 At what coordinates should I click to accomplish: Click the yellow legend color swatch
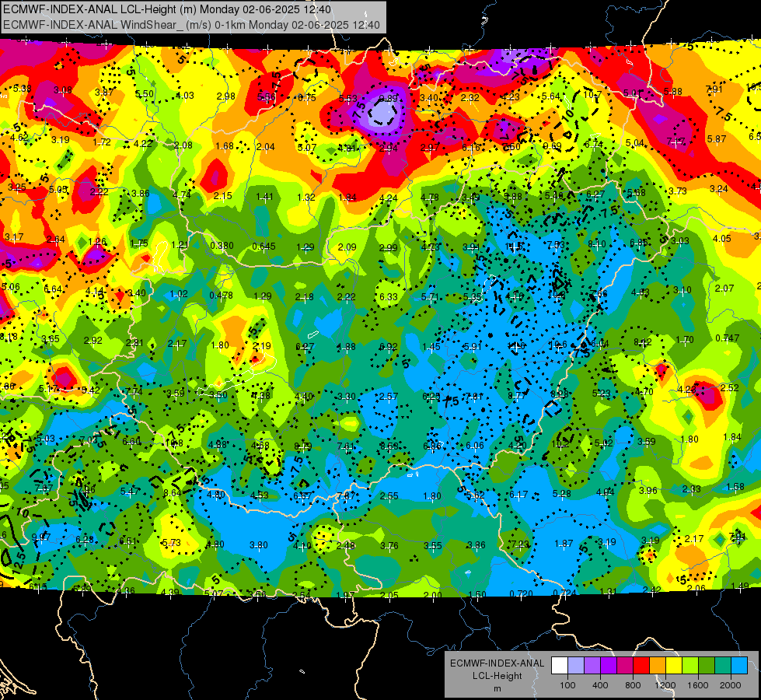[674, 666]
